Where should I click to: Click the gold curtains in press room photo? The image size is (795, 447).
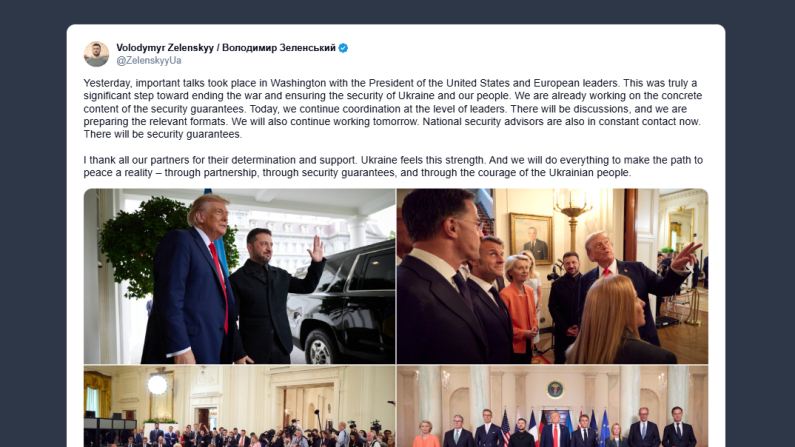click(98, 393)
